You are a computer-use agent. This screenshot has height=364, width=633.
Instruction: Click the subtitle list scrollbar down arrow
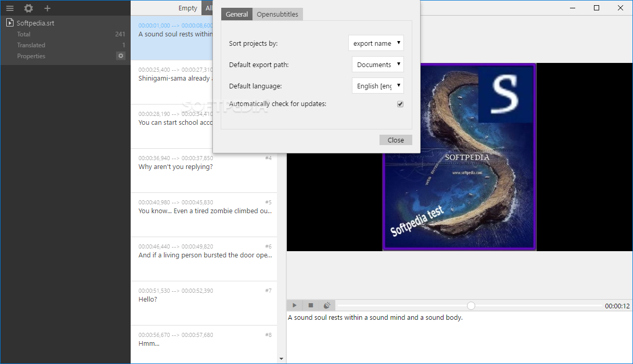tap(282, 359)
